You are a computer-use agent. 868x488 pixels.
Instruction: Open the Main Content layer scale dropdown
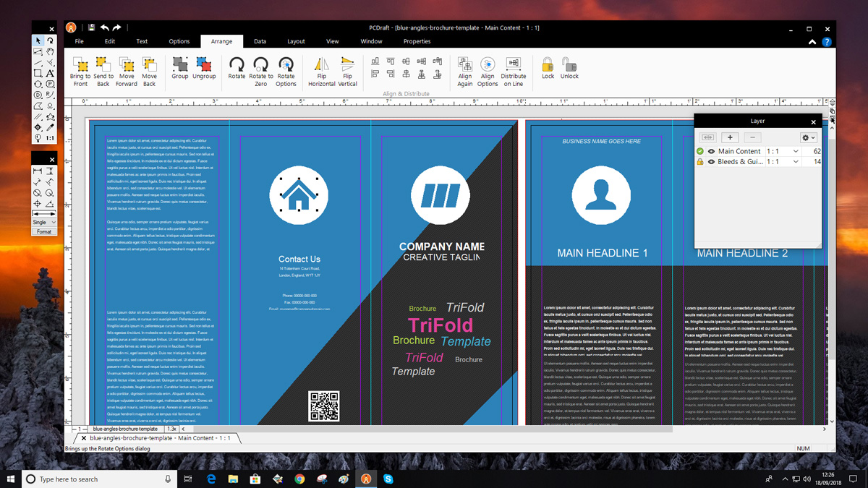point(796,152)
